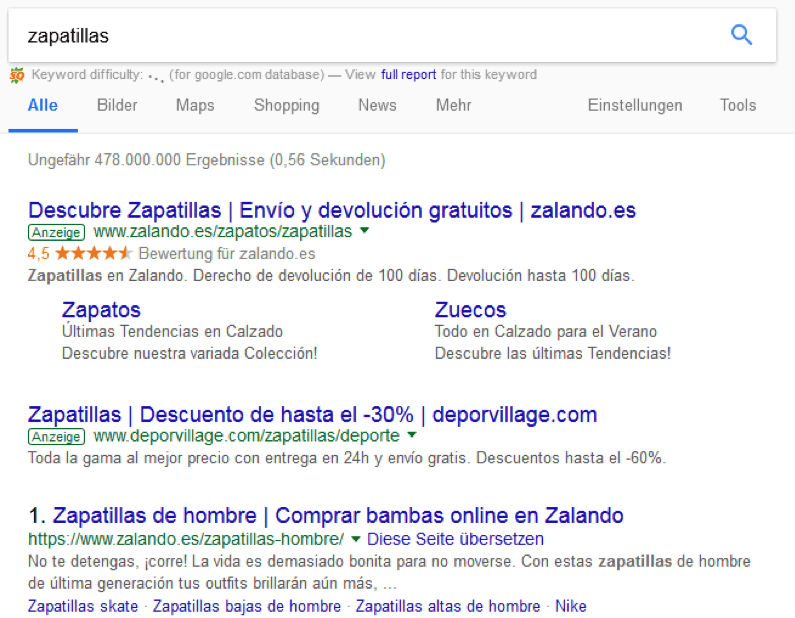Click the Anzeige badge on zalando ad
The image size is (795, 618).
tap(56, 232)
